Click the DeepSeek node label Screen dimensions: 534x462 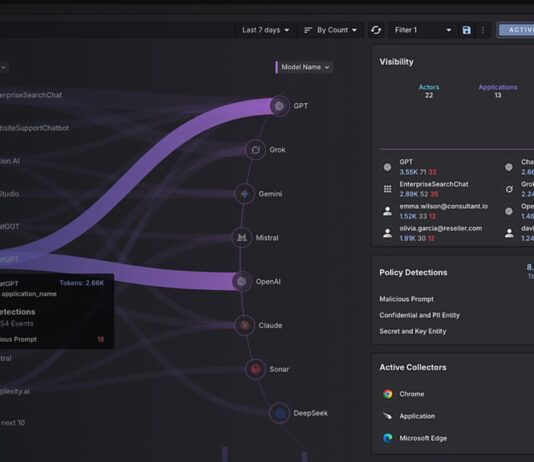[x=311, y=413]
